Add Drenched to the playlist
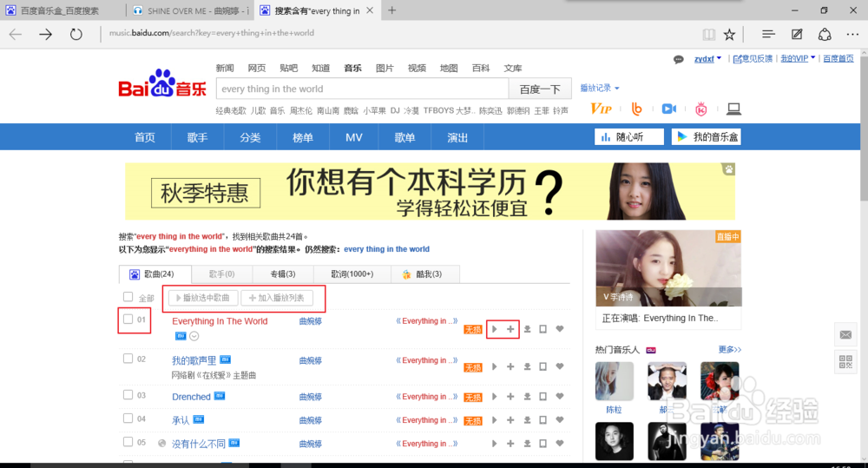 point(510,397)
